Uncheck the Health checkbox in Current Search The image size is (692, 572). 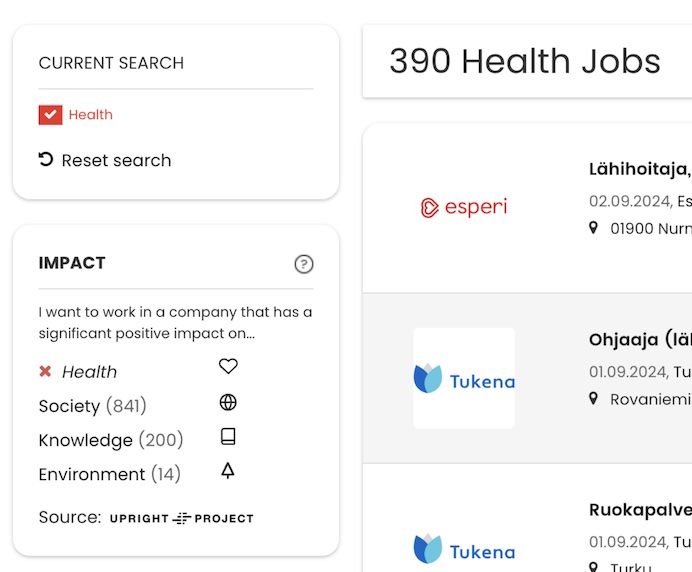click(51, 115)
